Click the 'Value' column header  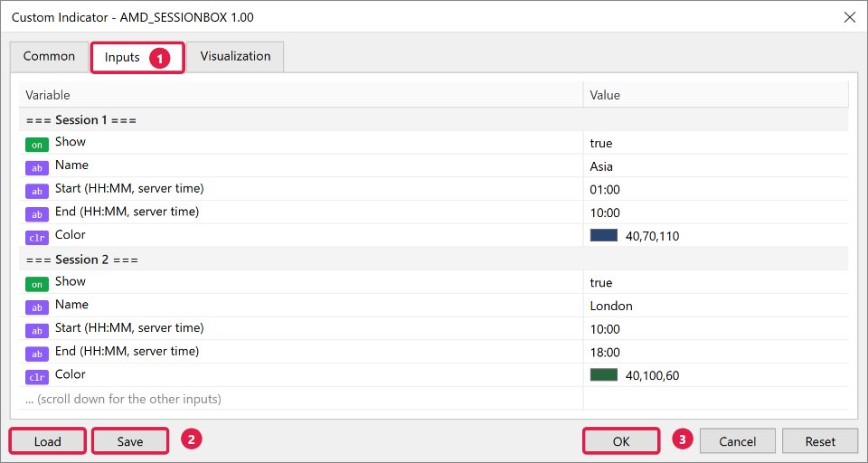pyautogui.click(x=716, y=95)
